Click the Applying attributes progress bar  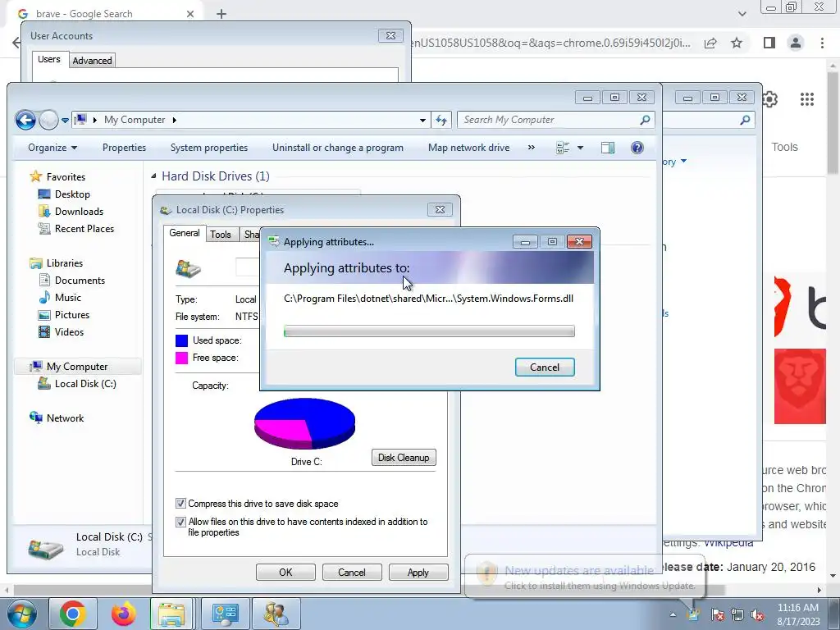[429, 331]
